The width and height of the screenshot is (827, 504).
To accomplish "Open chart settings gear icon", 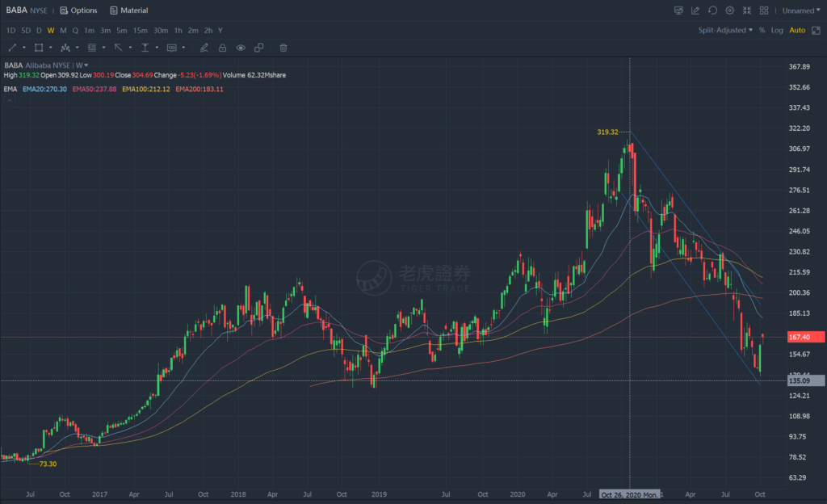I will click(730, 10).
